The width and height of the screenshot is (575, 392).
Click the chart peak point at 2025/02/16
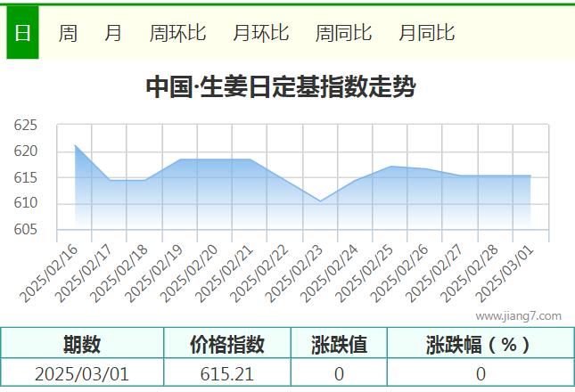click(x=75, y=144)
